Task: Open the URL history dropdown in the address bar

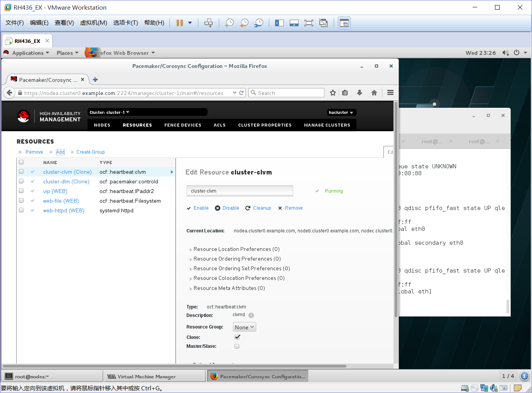Action: [x=235, y=93]
